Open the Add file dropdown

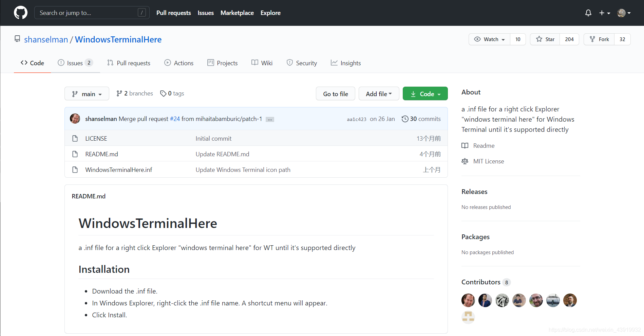[379, 93]
